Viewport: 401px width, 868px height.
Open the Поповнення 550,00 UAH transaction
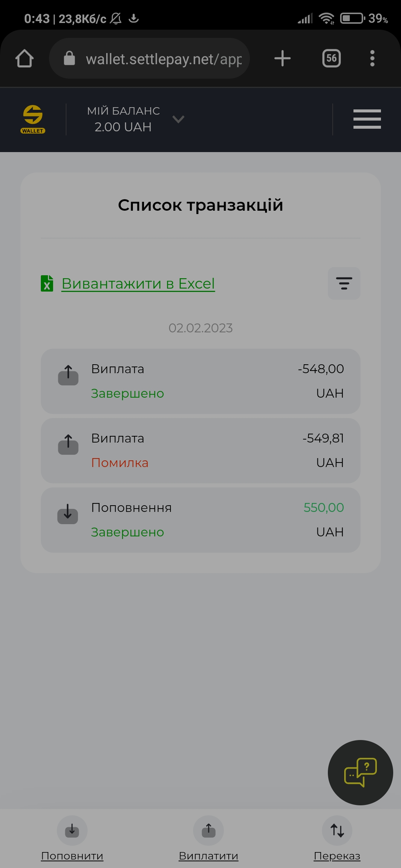tap(200, 520)
